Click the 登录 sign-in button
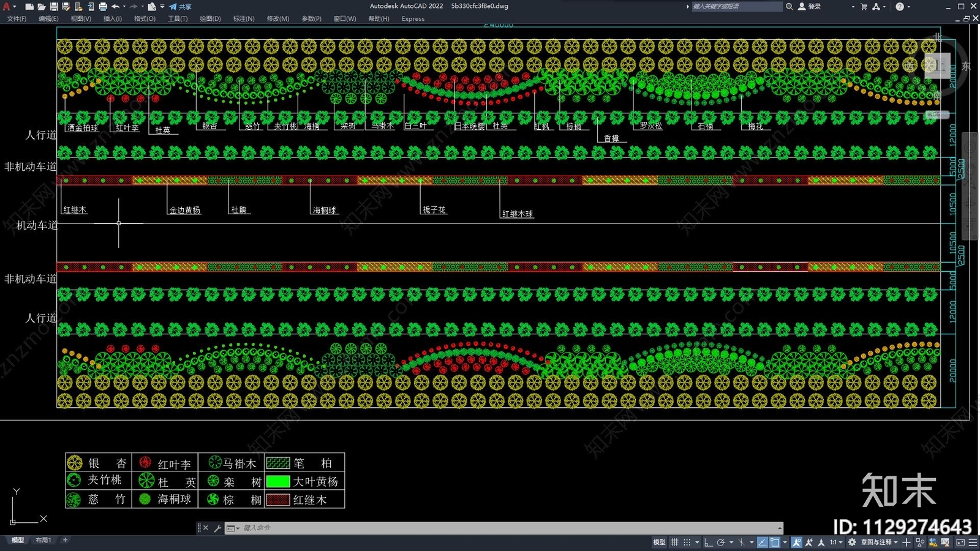 810,7
